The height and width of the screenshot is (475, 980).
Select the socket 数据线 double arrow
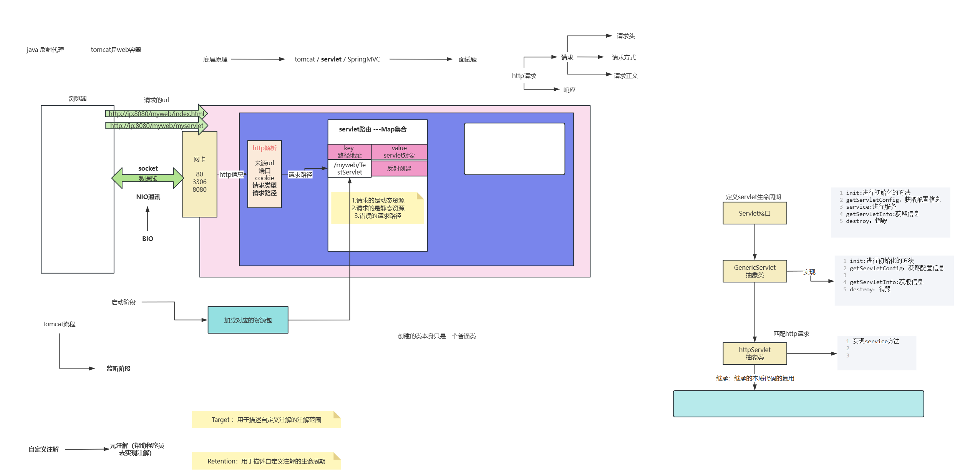pyautogui.click(x=148, y=178)
